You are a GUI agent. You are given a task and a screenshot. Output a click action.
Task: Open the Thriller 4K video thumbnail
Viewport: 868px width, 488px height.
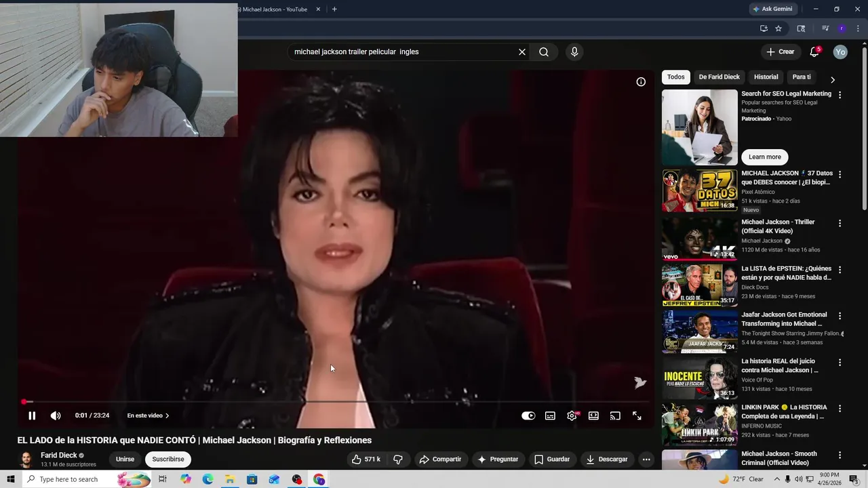[699, 239]
